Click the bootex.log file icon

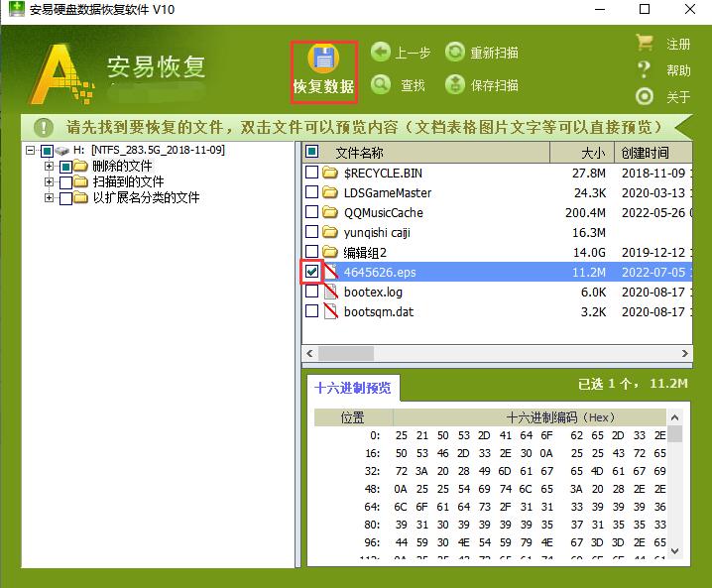point(330,292)
